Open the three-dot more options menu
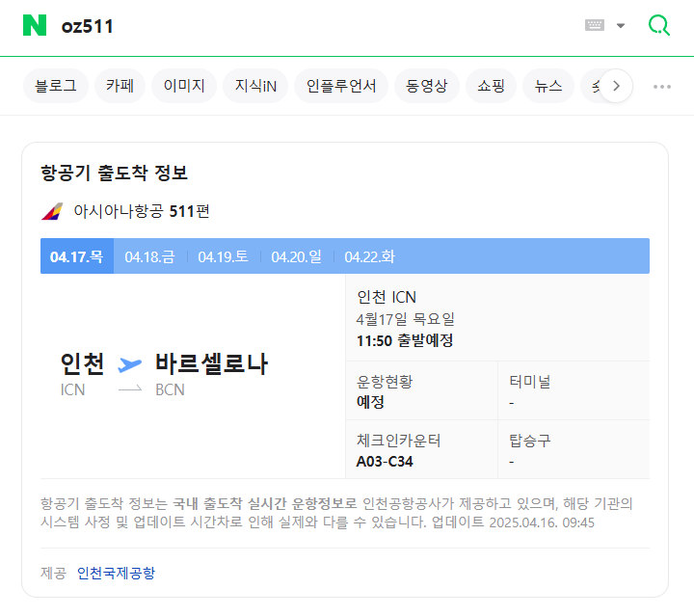 (662, 87)
